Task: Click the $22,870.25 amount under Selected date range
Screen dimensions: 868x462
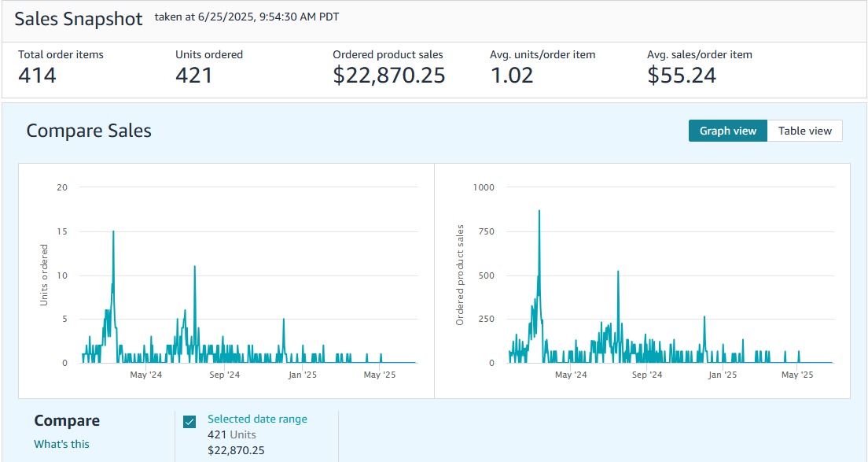Action: click(x=237, y=450)
